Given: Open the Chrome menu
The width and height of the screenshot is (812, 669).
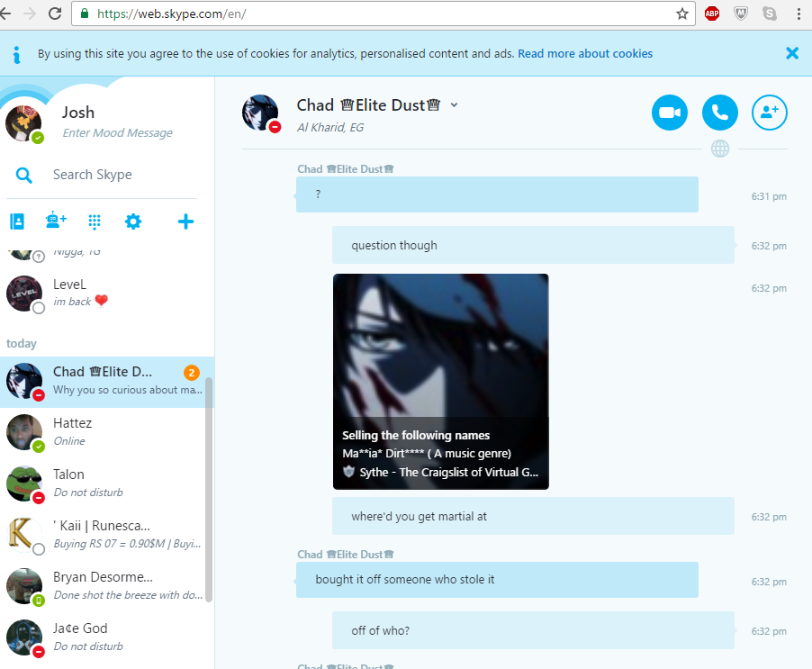Looking at the screenshot, I should point(799,14).
